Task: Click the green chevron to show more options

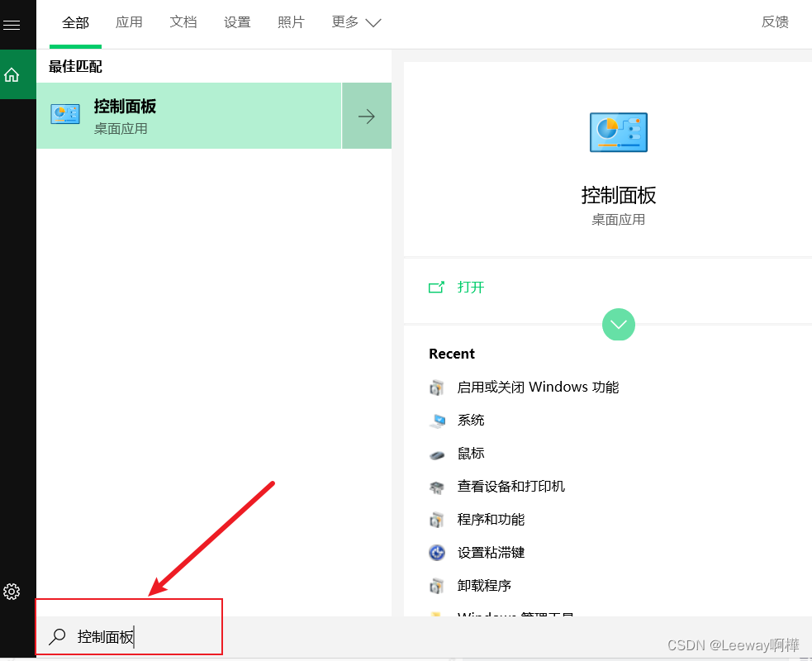Action: point(618,325)
